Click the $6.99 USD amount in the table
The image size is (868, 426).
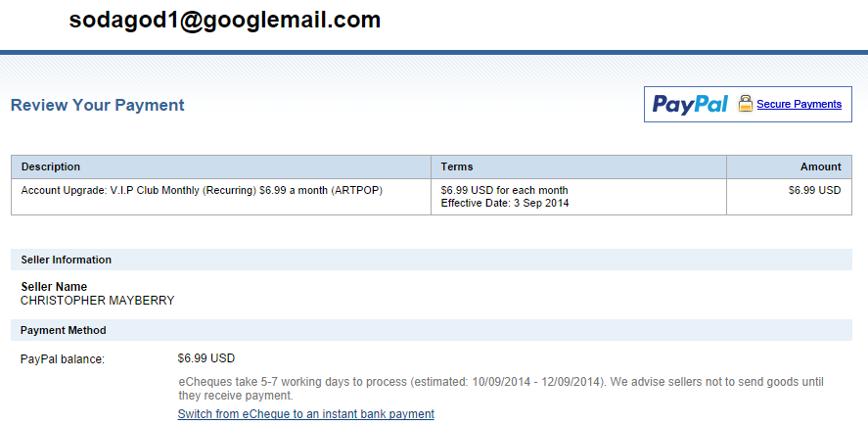815,191
